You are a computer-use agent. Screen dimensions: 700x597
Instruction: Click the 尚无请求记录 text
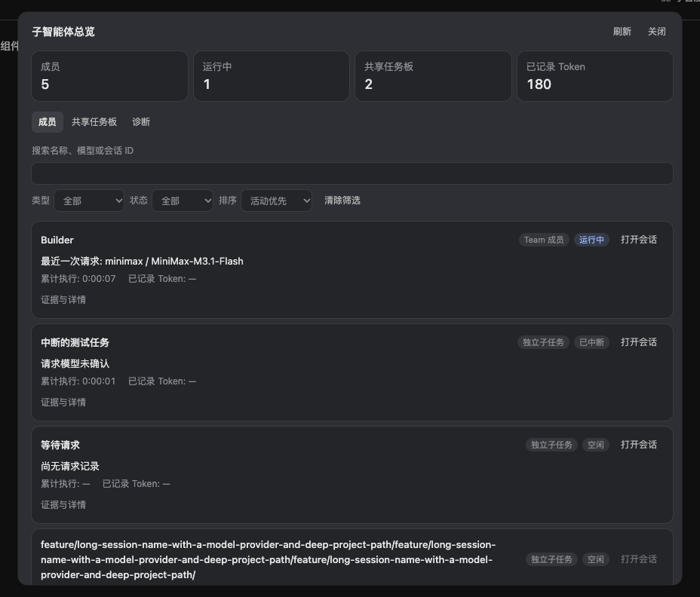tap(70, 467)
